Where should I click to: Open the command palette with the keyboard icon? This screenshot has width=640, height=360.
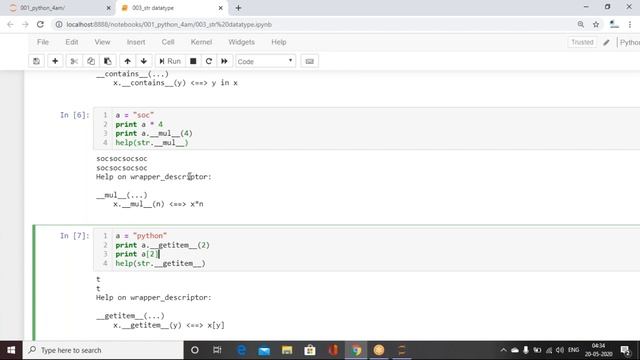309,61
